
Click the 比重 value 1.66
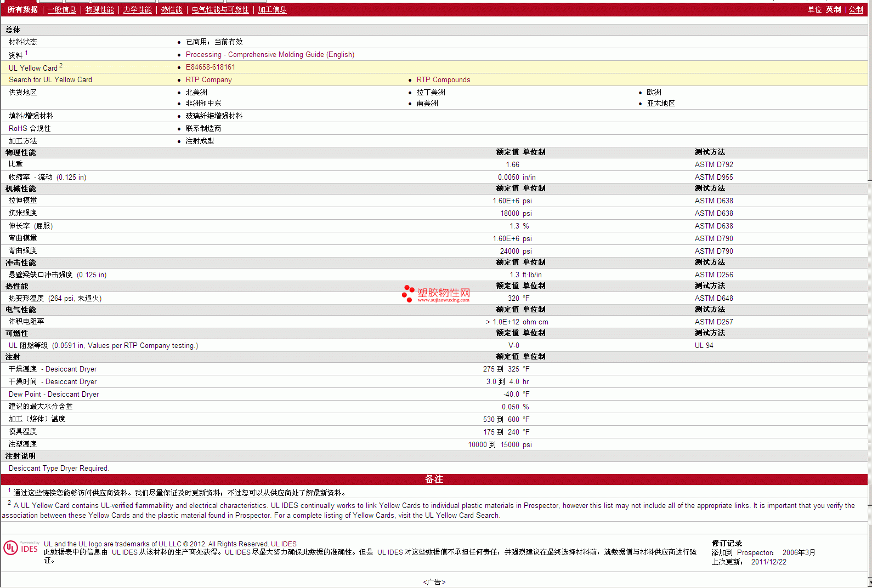click(x=512, y=164)
